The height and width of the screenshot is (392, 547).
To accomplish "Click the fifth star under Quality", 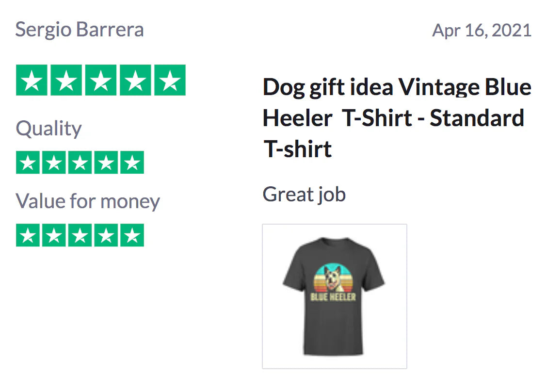I will [132, 163].
